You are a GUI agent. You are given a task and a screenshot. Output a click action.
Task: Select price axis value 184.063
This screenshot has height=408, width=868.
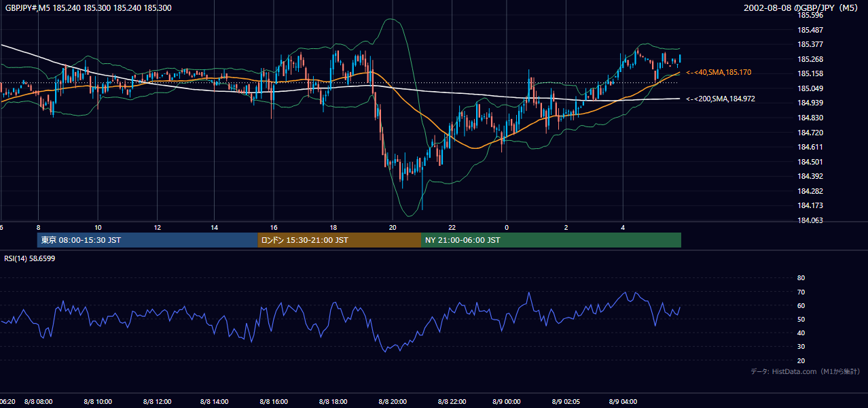tap(810, 220)
